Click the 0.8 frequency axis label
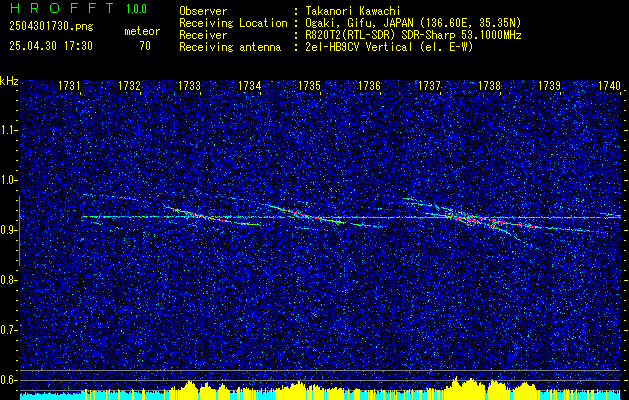This screenshot has width=629, height=400. [x=8, y=280]
